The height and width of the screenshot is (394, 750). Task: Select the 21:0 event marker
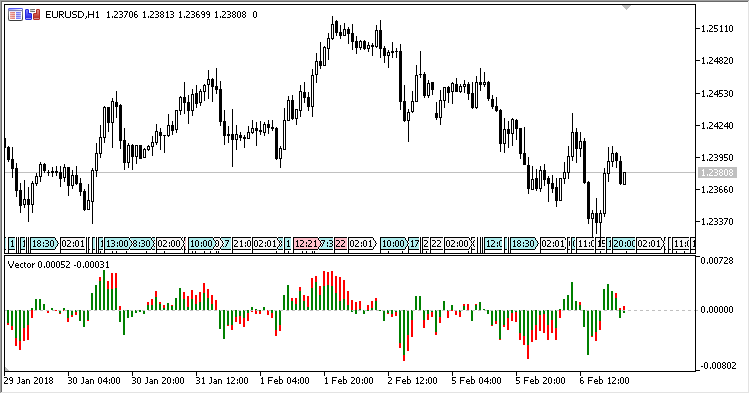242,244
